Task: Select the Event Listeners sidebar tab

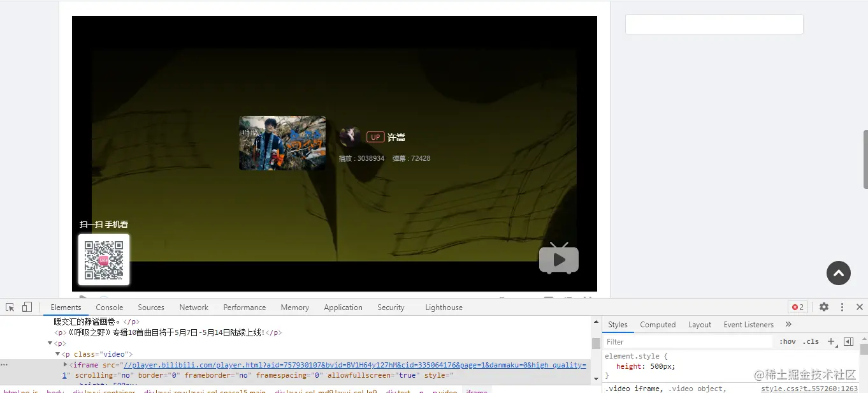Action: click(748, 325)
